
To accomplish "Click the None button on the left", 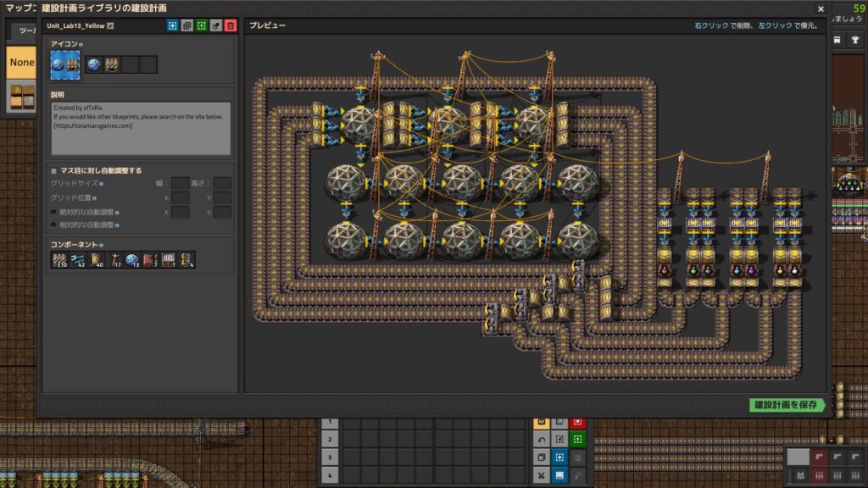I will [x=21, y=62].
